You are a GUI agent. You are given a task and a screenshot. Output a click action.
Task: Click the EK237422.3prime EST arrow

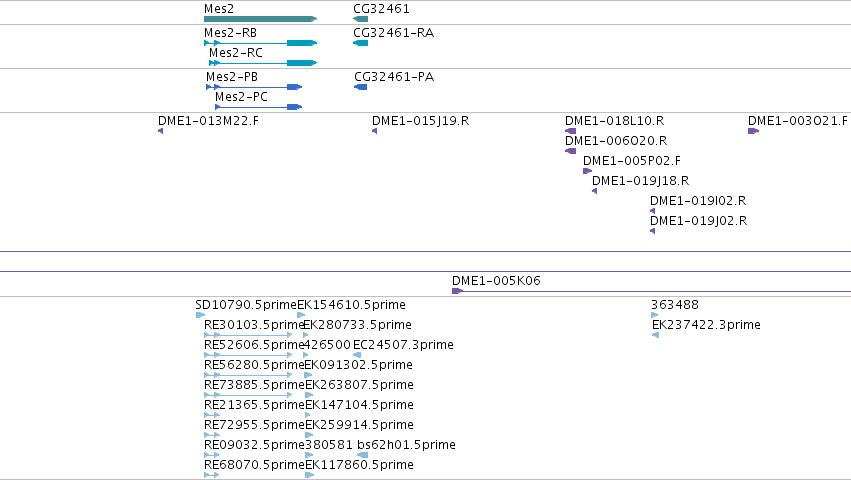click(x=656, y=335)
